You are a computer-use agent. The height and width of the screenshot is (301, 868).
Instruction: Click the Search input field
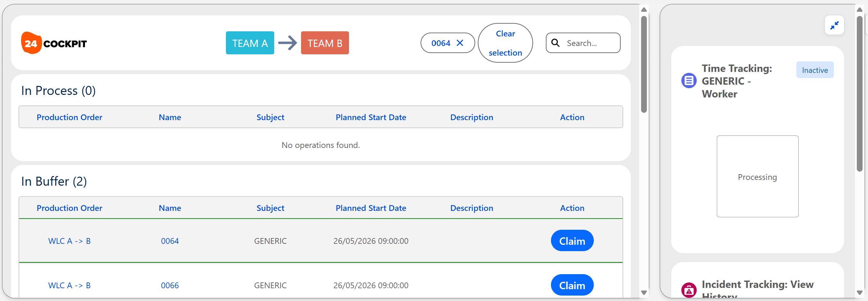click(583, 43)
